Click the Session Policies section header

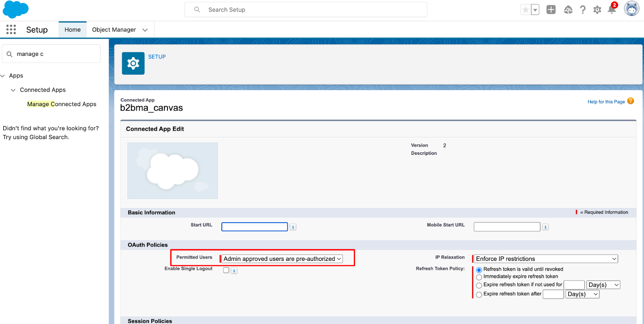[x=150, y=321]
